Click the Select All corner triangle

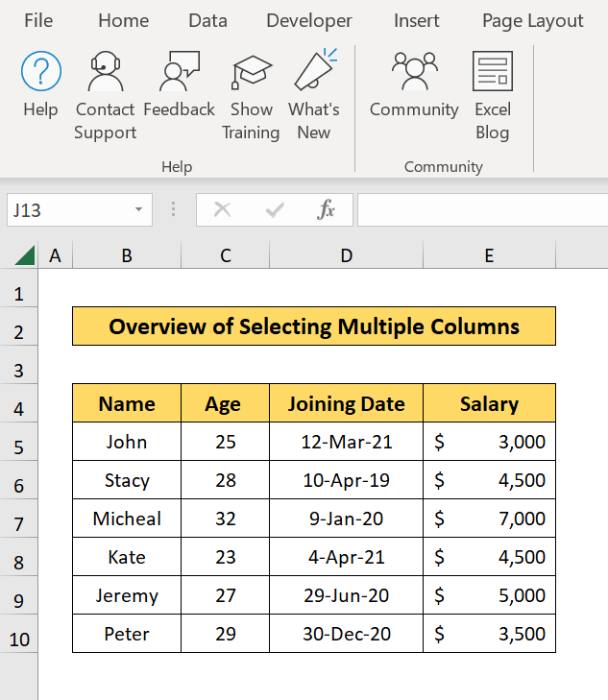point(24,255)
